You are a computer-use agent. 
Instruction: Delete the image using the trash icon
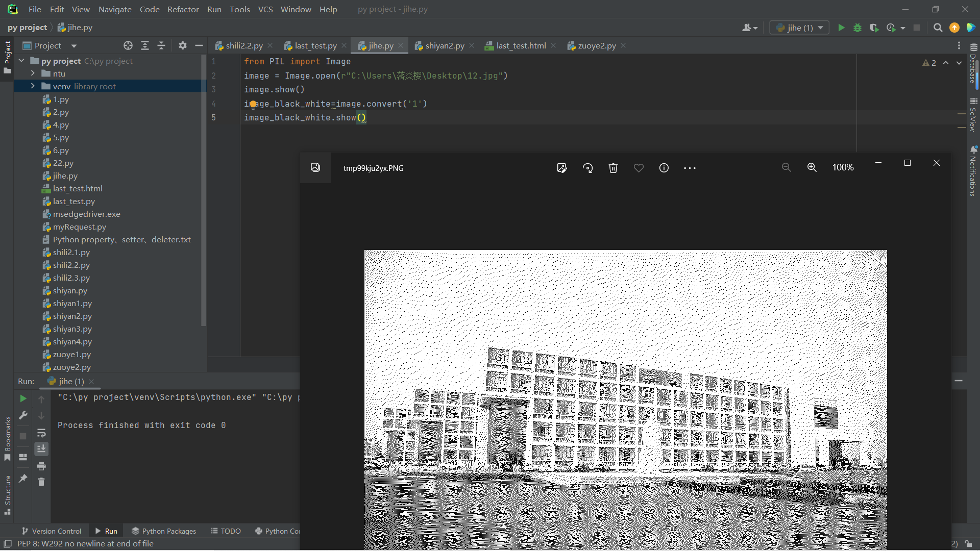[613, 168]
